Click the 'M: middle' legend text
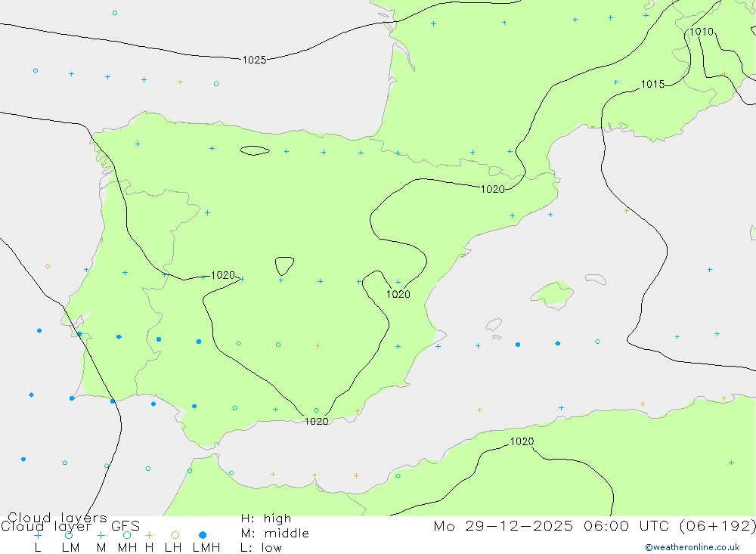Viewport: 756px width, 554px height. click(275, 534)
